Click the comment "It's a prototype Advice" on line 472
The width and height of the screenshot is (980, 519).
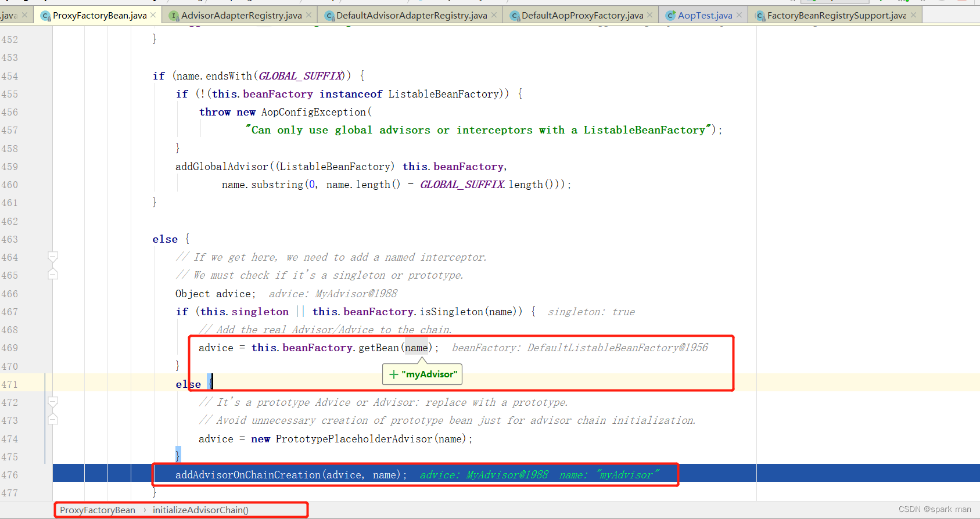tap(383, 402)
